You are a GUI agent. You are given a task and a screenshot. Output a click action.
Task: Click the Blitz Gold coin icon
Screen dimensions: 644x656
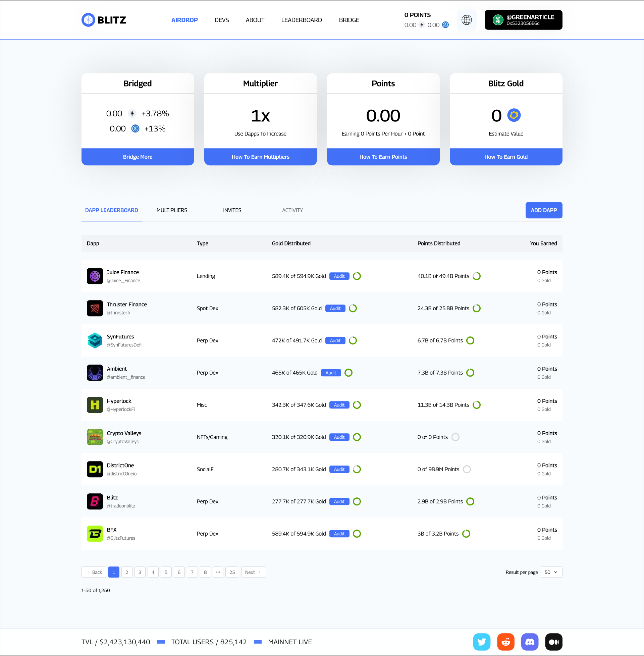point(514,115)
